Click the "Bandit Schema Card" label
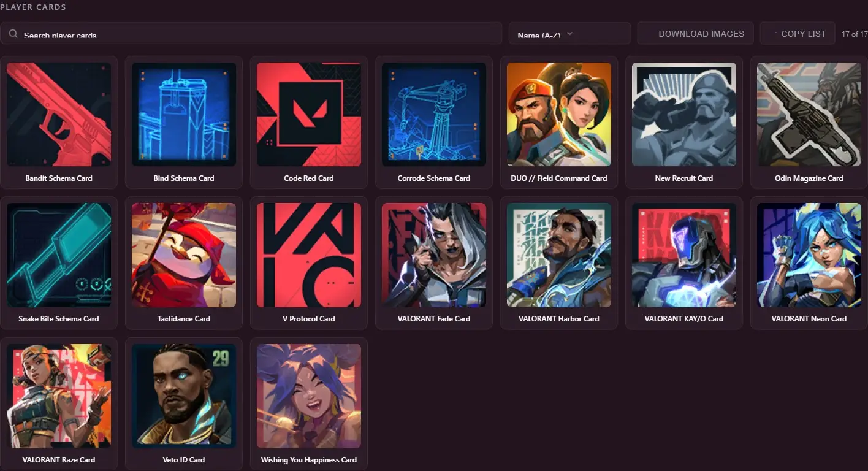This screenshot has width=868, height=471. (x=59, y=178)
